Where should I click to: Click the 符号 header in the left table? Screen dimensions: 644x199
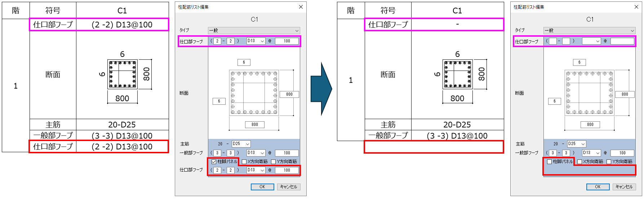(53, 10)
